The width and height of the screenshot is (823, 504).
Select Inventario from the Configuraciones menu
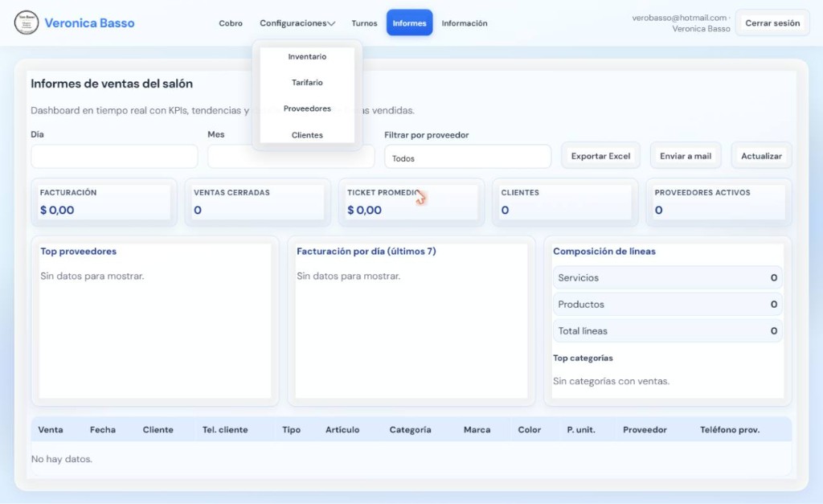[x=307, y=57]
